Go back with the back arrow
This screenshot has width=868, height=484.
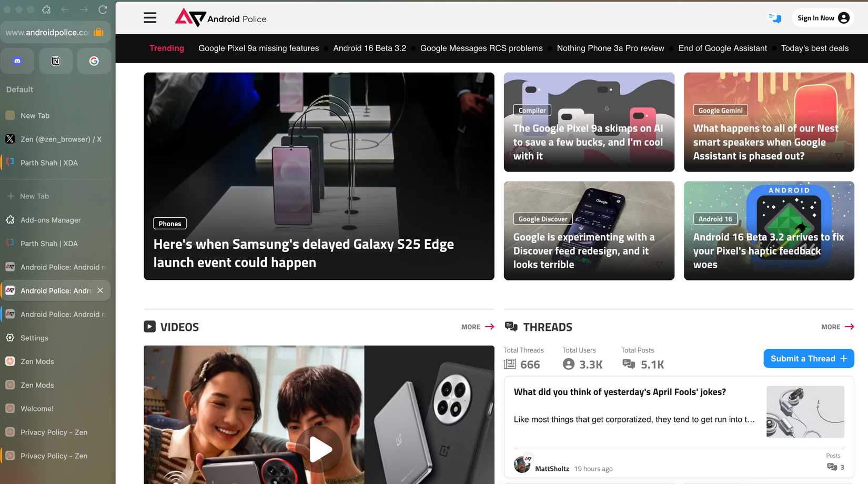pos(65,9)
